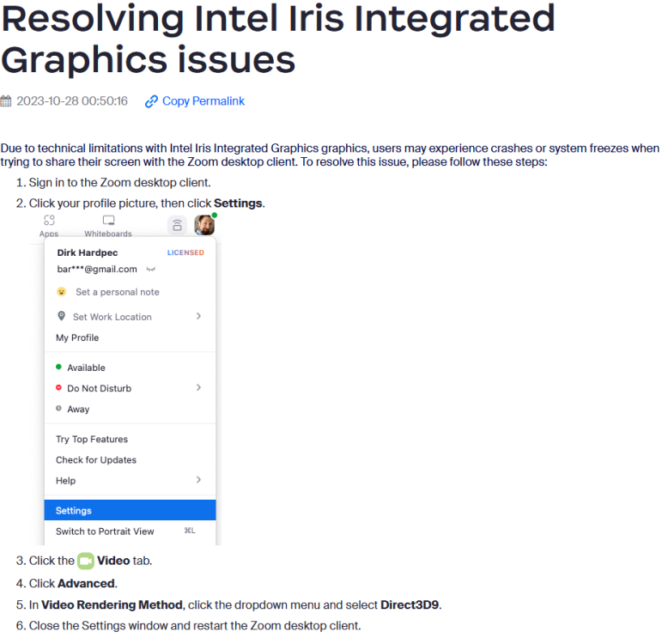Click the emoji beside Set a personal note
This screenshot has height=644, width=662.
pos(61,292)
